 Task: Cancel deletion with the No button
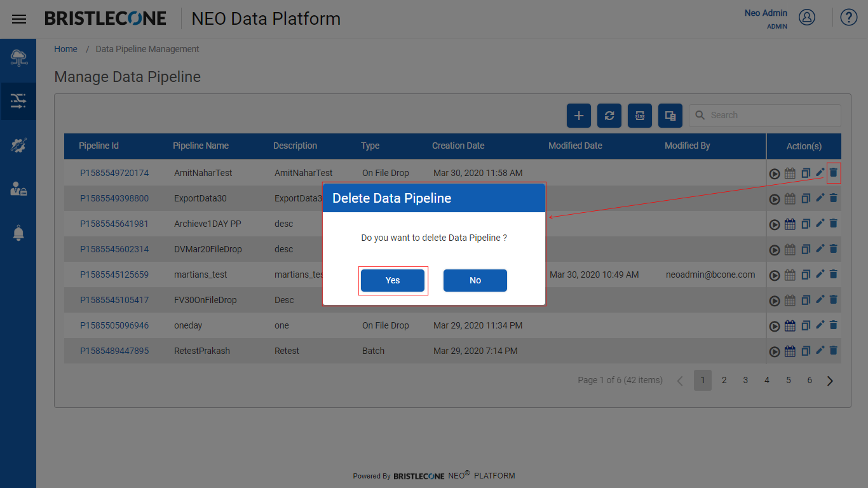coord(475,280)
